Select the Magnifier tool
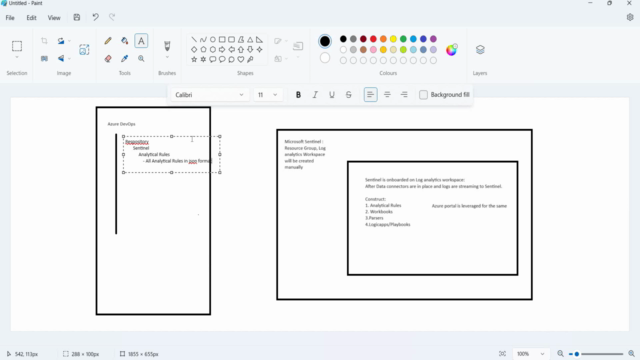Viewport: 640px width, 360px height. [x=141, y=58]
